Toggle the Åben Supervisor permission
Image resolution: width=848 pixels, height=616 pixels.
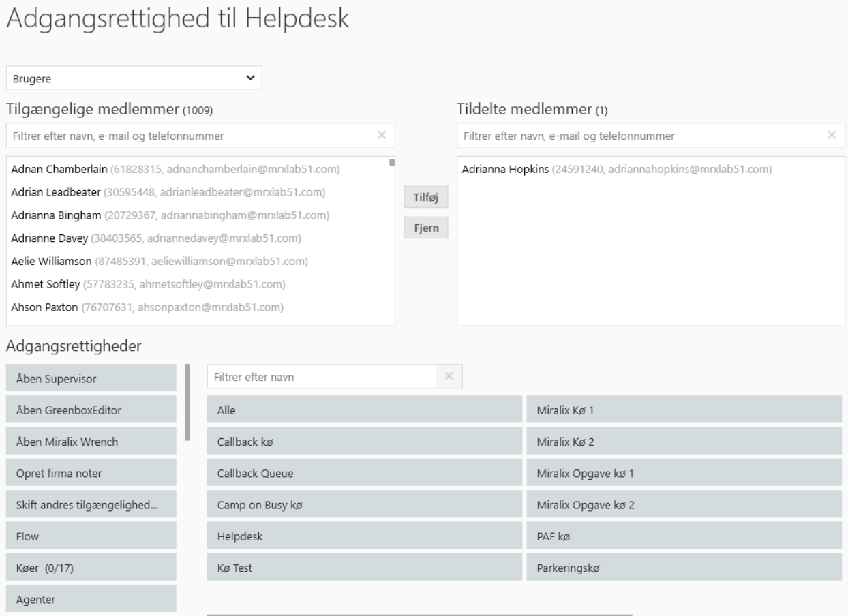[x=91, y=378]
